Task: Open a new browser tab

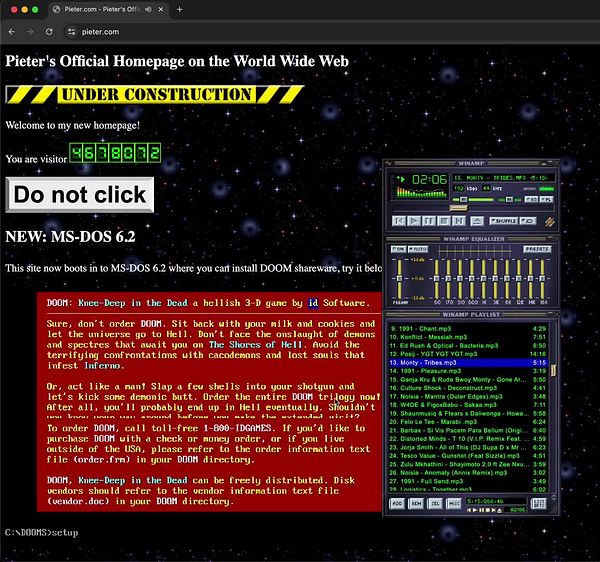Action: 179,9
